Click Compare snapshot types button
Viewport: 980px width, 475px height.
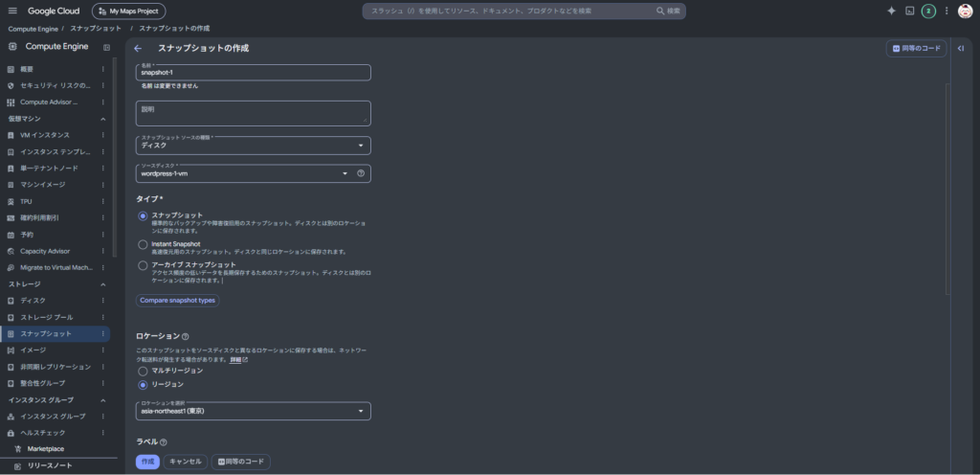point(177,301)
